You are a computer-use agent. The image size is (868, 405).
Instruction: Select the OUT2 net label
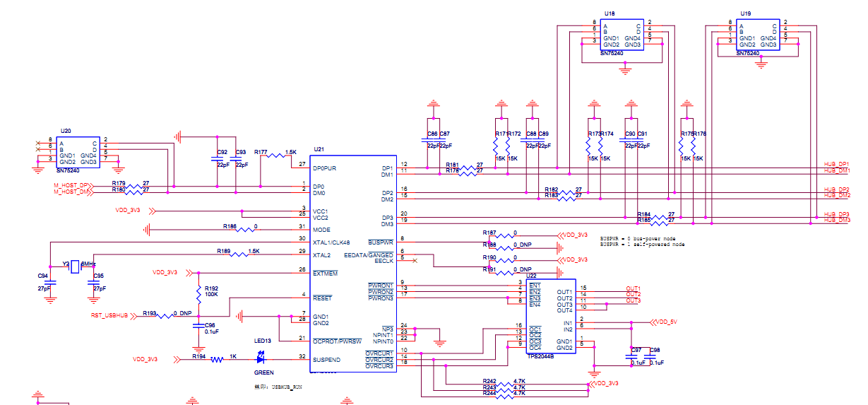[634, 294]
